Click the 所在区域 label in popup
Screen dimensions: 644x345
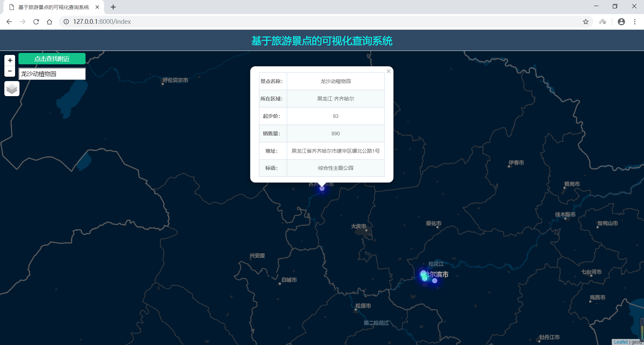click(271, 98)
